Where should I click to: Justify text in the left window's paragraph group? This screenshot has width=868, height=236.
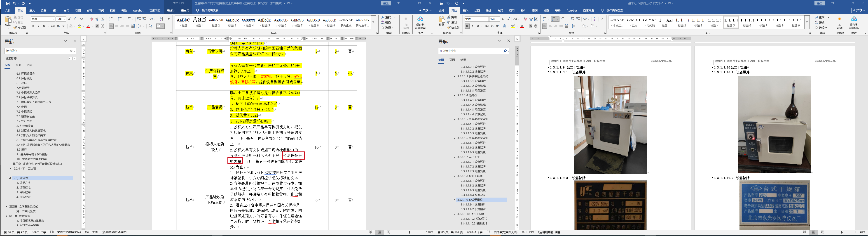click(x=127, y=26)
